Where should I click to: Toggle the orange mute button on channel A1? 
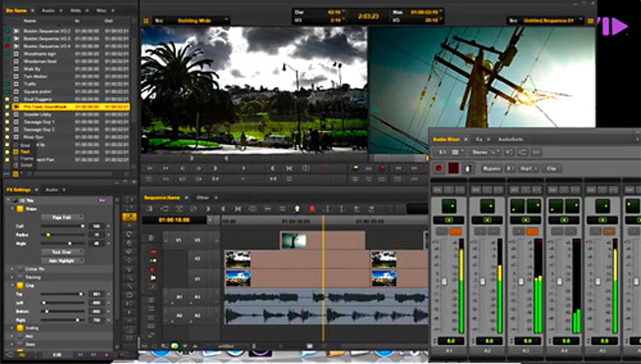[x=455, y=231]
